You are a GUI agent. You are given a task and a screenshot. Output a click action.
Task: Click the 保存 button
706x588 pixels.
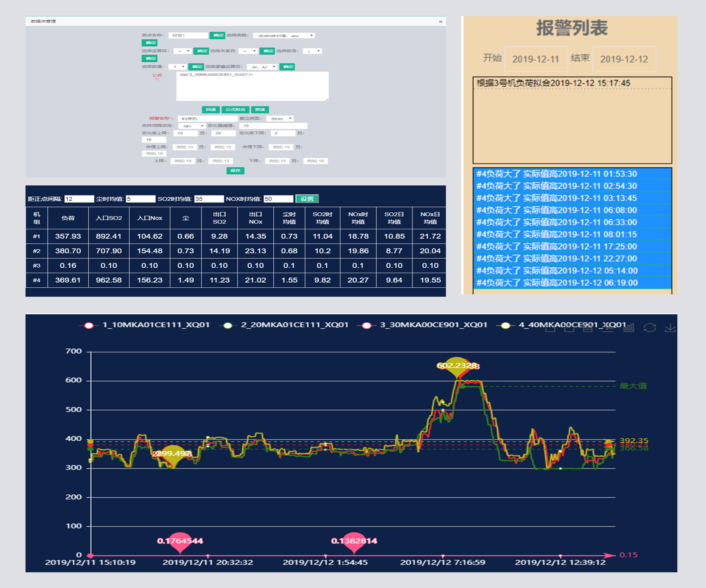pos(235,171)
